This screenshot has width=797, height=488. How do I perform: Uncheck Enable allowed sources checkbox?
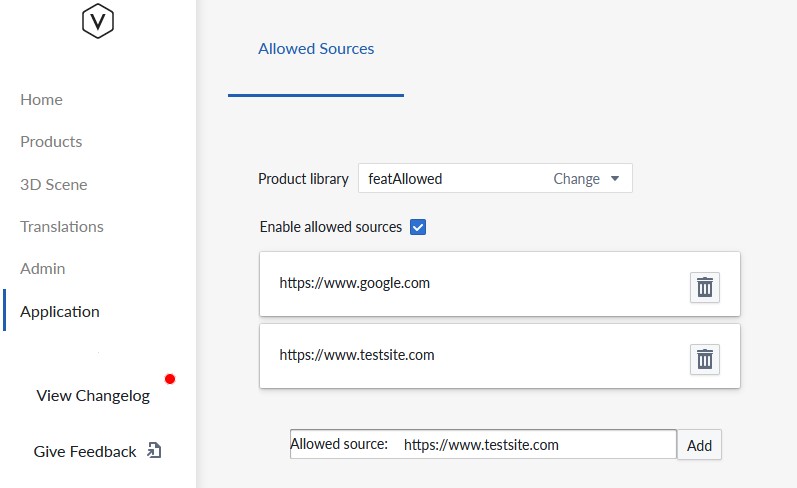(418, 227)
